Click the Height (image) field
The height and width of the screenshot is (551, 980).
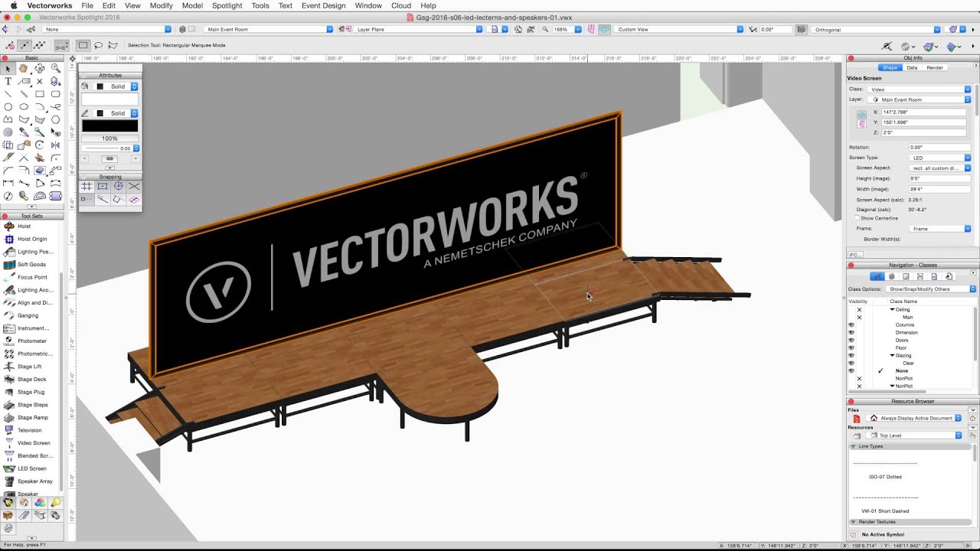click(940, 178)
